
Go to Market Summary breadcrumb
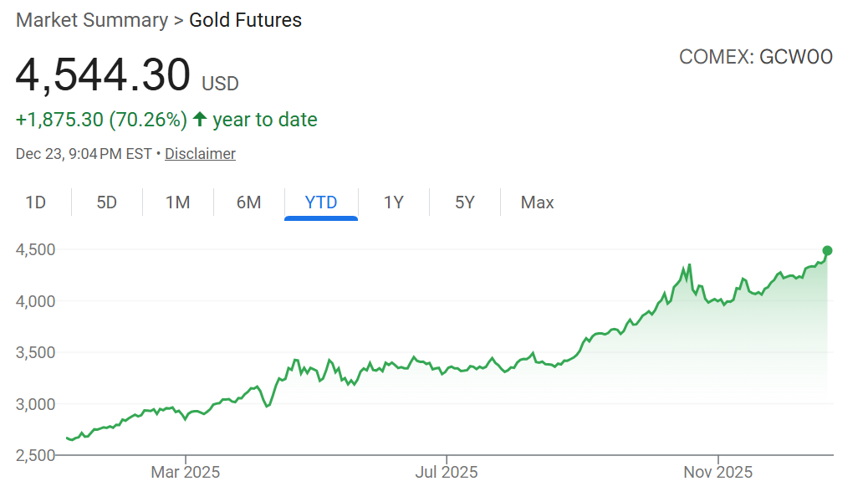point(92,20)
